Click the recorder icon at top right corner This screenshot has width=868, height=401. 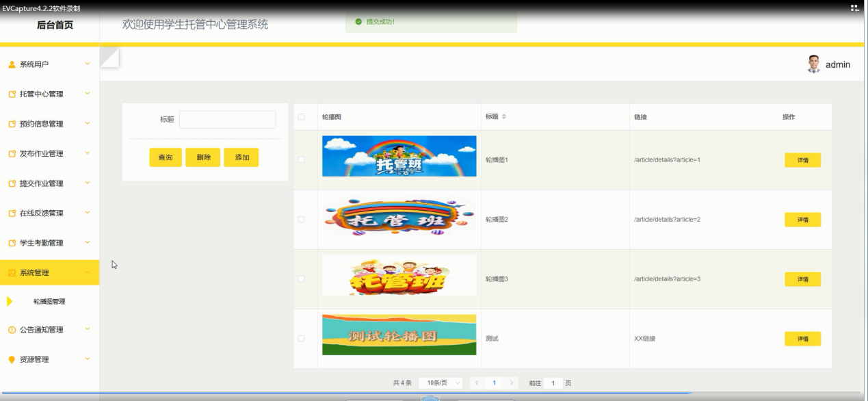tap(854, 8)
